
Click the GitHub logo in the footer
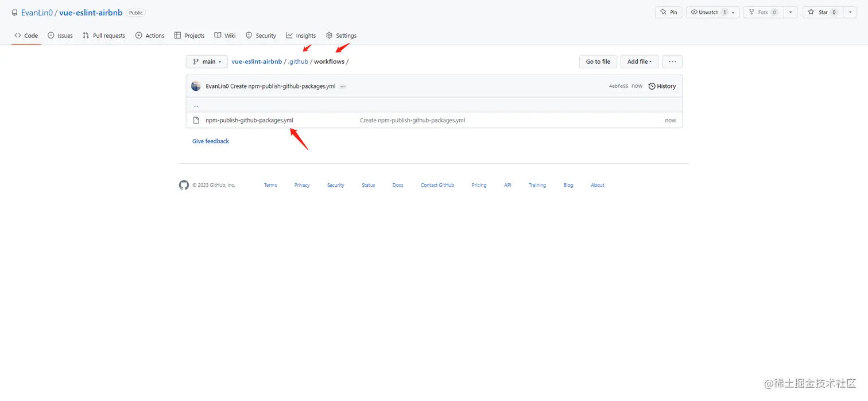[184, 185]
